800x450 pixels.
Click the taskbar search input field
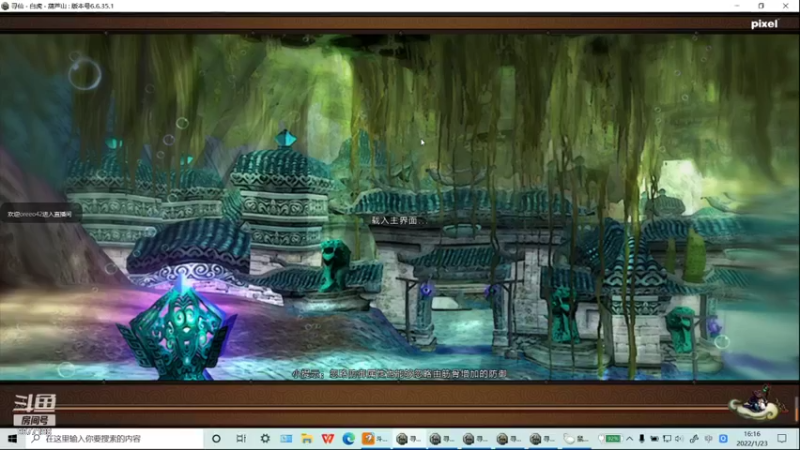point(114,439)
